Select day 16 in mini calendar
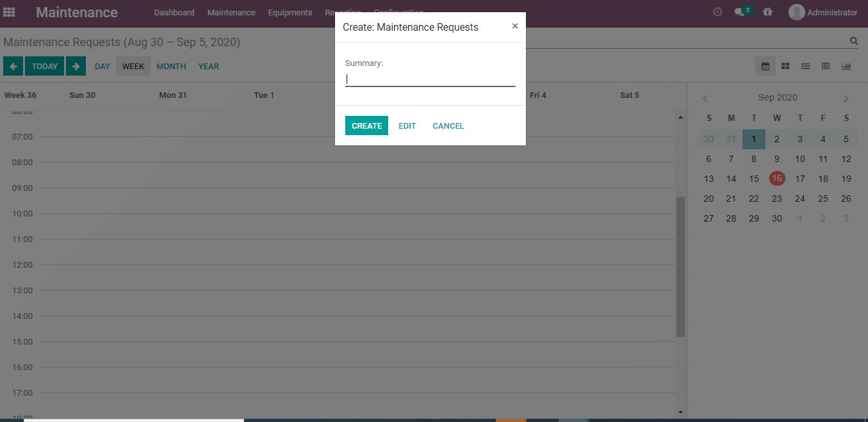Screen dimensions: 868x422 point(777,179)
